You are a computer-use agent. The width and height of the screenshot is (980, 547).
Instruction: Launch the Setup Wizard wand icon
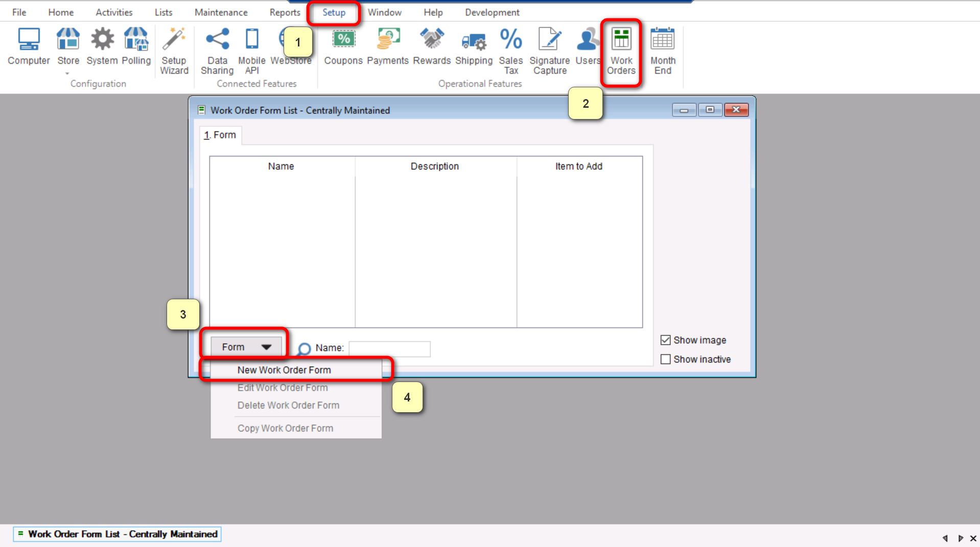[174, 51]
